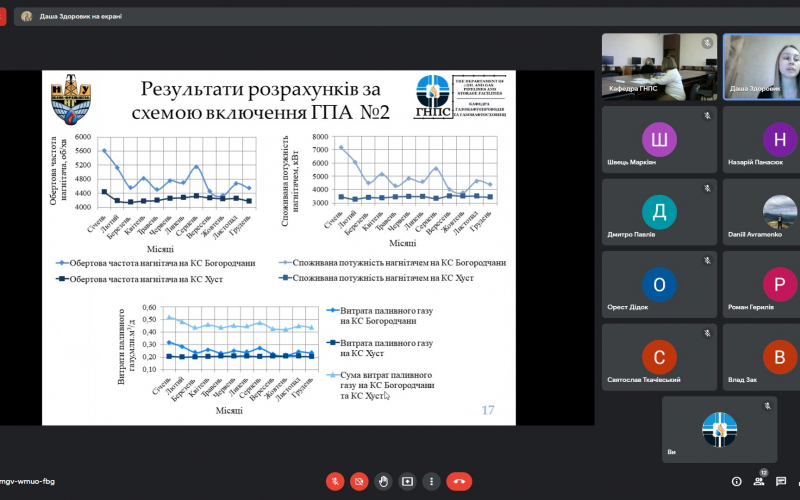Click 'Місяці' axis label under fuel gas chart
Viewport: 800px width, 500px height.
(x=229, y=411)
